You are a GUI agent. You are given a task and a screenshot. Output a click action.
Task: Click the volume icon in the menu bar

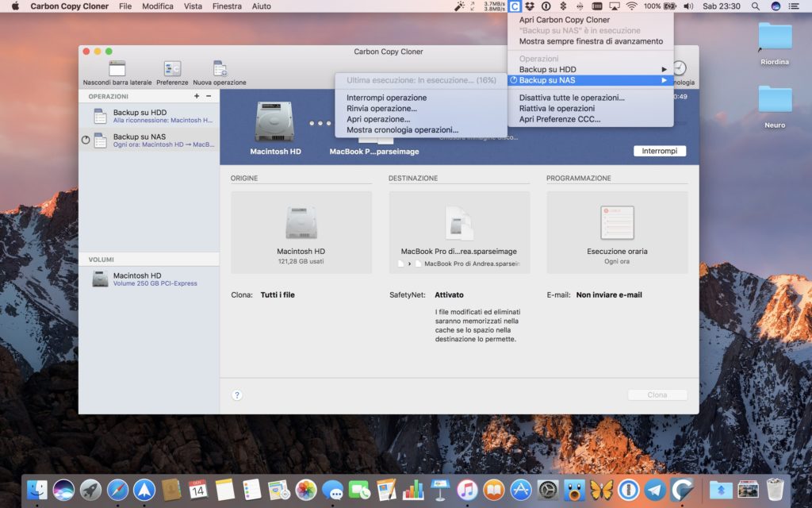pos(688,6)
